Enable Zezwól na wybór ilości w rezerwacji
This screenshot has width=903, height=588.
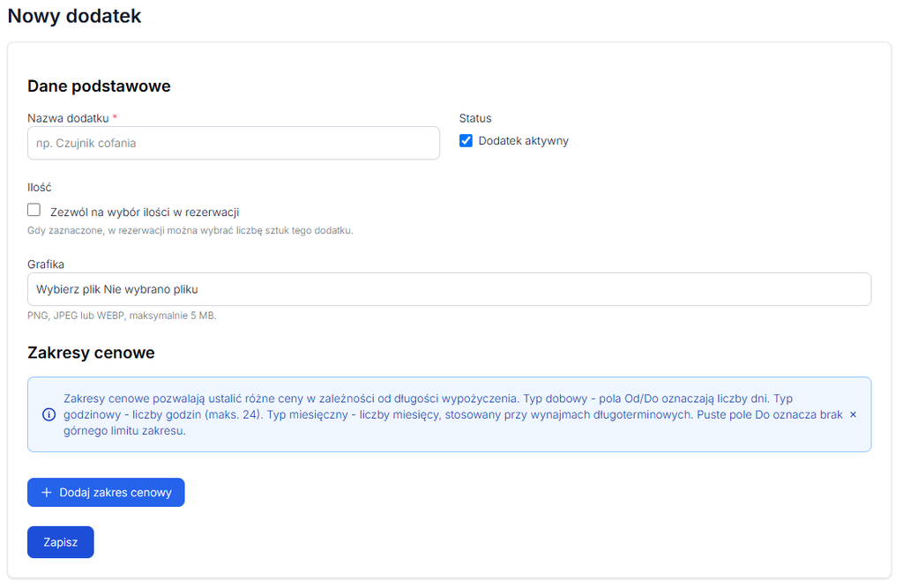tap(34, 210)
